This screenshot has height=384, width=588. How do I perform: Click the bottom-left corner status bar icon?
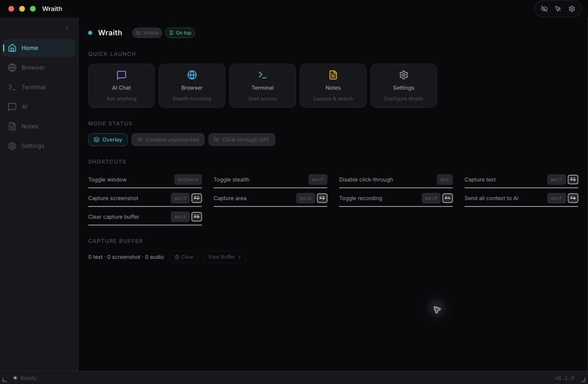tap(5, 379)
